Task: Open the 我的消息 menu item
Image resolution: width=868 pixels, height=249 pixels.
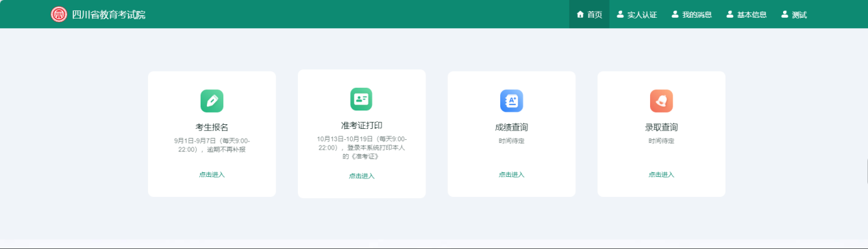Action: coord(691,14)
